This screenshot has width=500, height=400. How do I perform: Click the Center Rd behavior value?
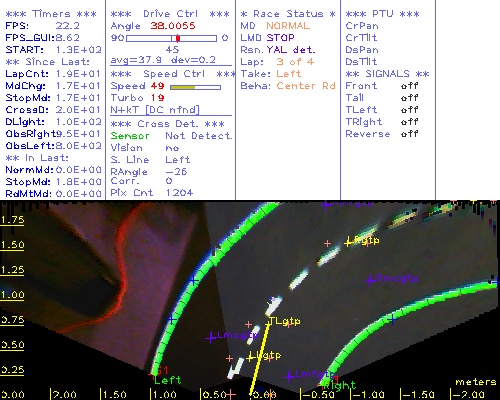click(306, 86)
